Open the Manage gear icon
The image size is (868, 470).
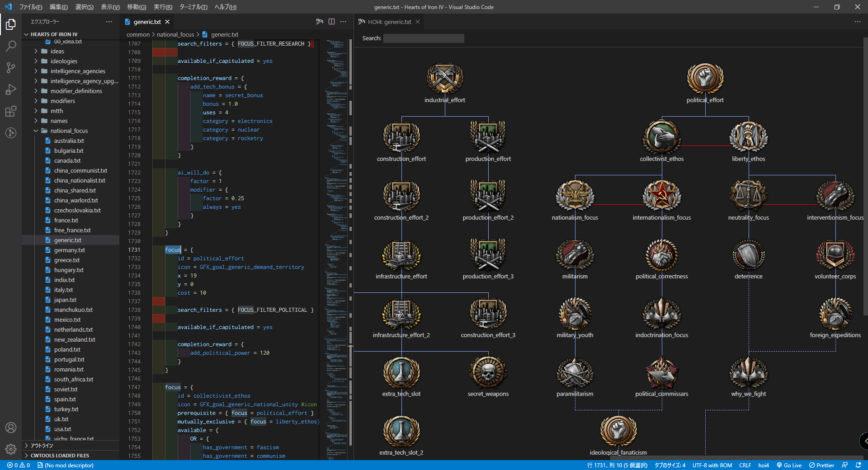[x=11, y=449]
